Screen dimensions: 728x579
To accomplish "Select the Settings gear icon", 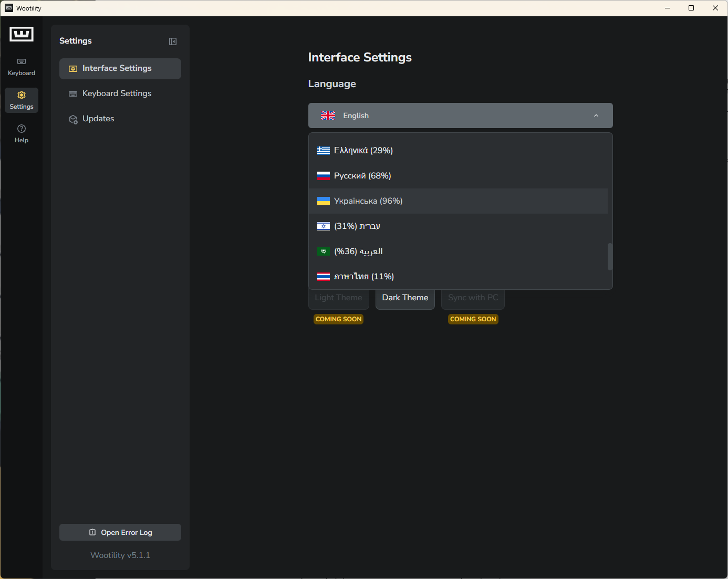I will [x=22, y=95].
